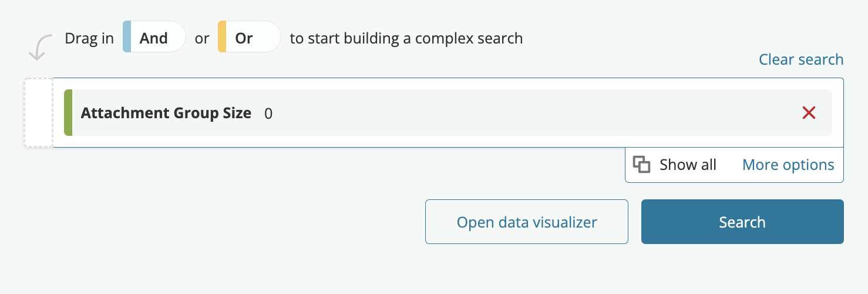868x294 pixels.
Task: Click empty gray area of the filter row
Action: tap(529, 113)
